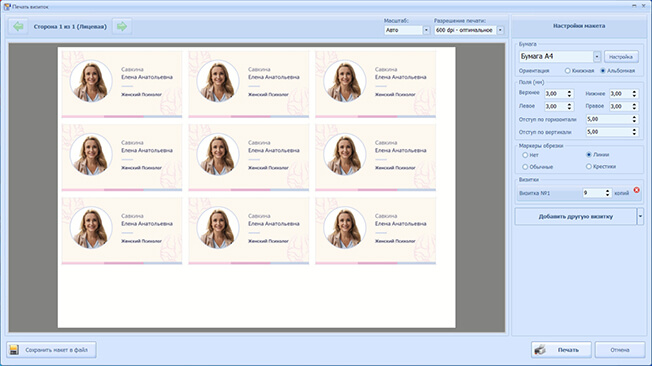
Task: Click top-right business card in preview
Action: tap(375, 84)
